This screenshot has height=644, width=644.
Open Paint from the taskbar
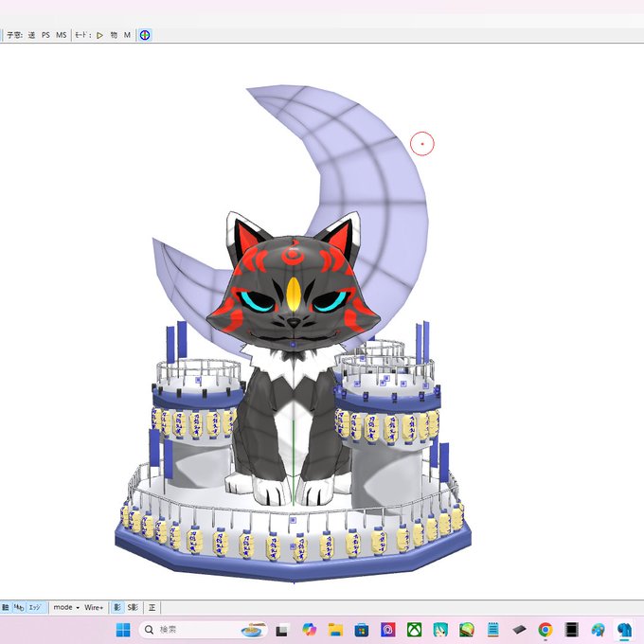[598, 630]
